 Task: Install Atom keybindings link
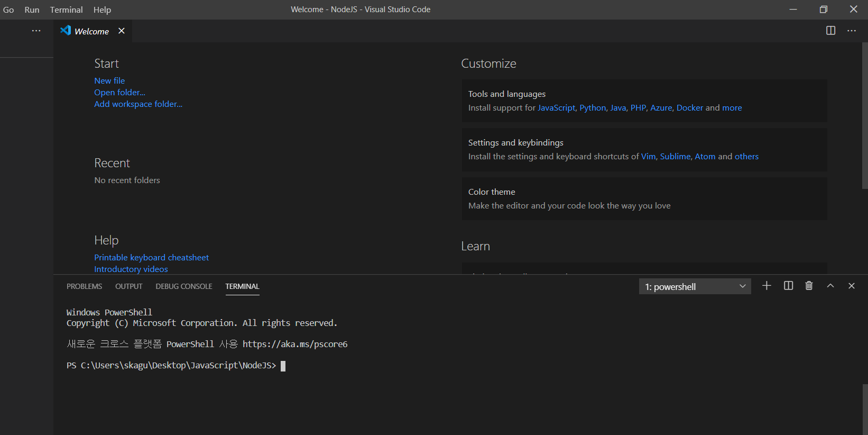[705, 156]
